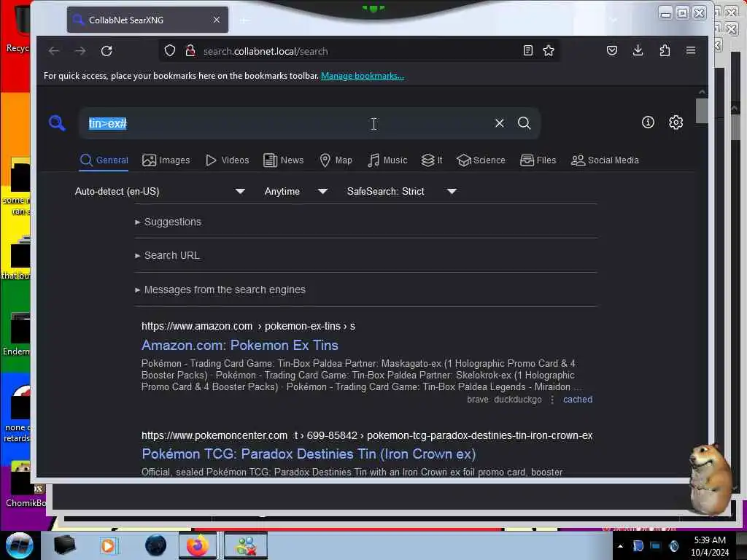
Task: Click the black box taskbar icon
Action: click(x=64, y=545)
